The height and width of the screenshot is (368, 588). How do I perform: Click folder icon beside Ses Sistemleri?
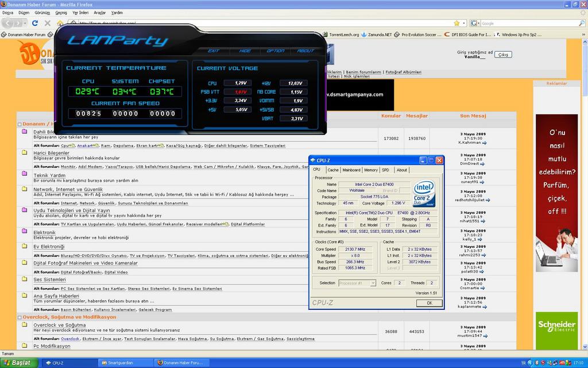[24, 279]
